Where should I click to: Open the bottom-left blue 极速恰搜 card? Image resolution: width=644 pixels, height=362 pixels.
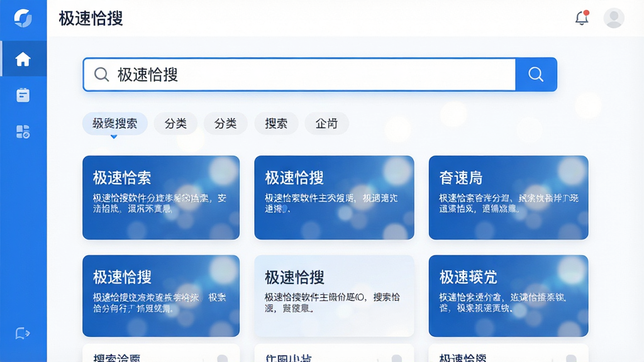161,296
